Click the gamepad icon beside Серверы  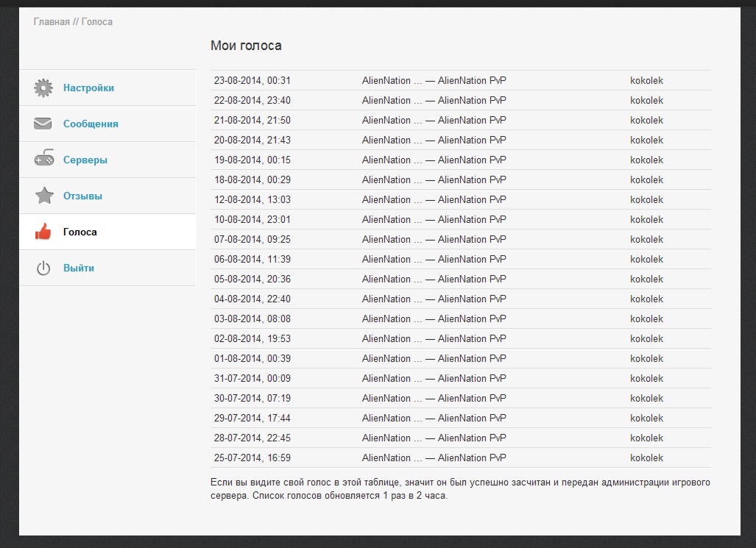pos(44,158)
